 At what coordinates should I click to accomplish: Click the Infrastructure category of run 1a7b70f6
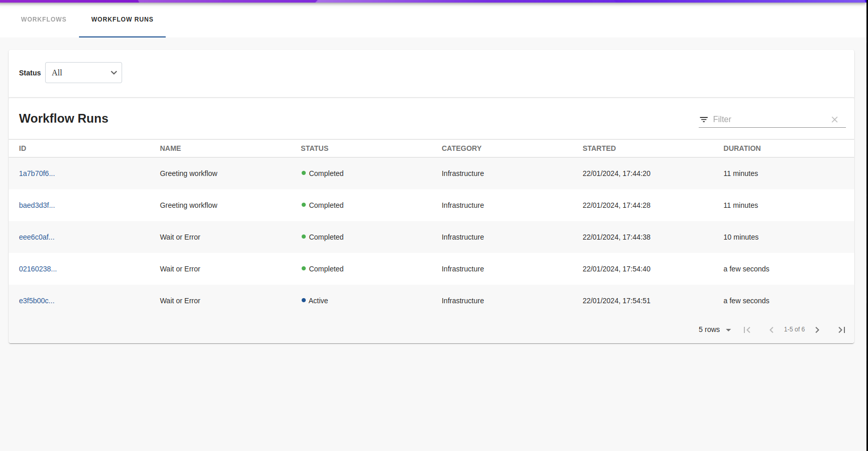pos(463,173)
